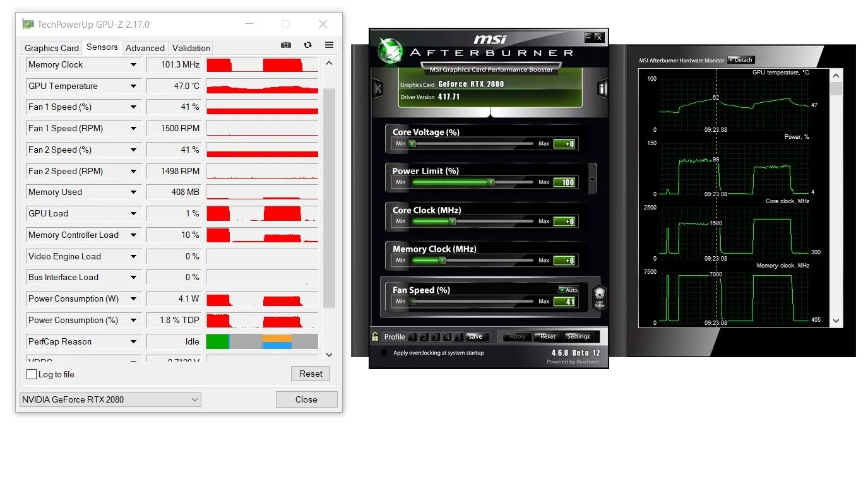Click the Fan Speed 41 value field
Viewport: 868px width, 501px height.
(564, 302)
